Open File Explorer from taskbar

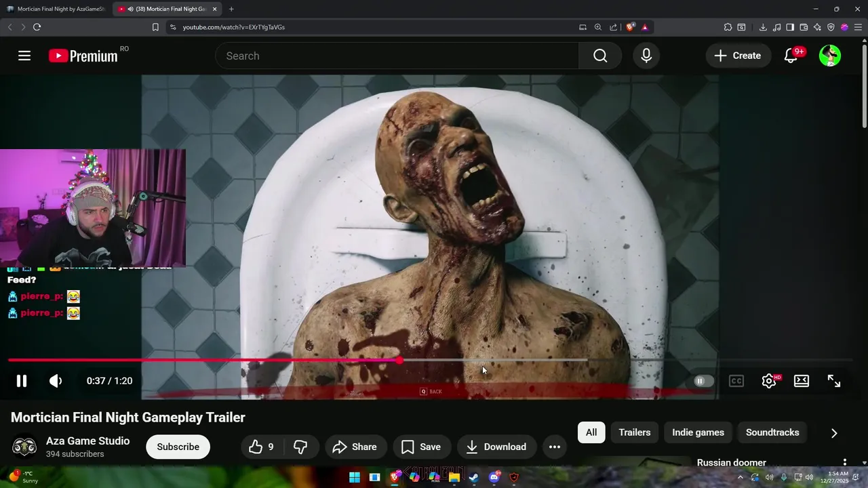coord(454,477)
